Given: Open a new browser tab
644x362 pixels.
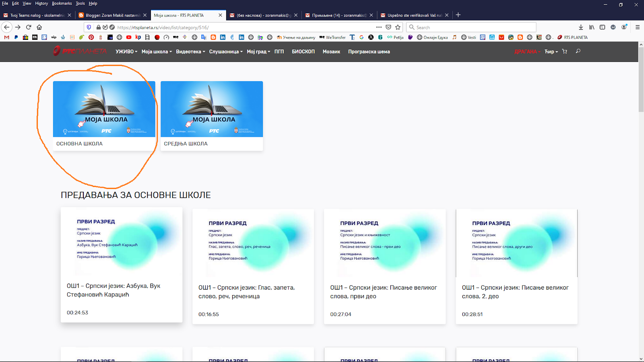Looking at the screenshot, I should pyautogui.click(x=458, y=15).
